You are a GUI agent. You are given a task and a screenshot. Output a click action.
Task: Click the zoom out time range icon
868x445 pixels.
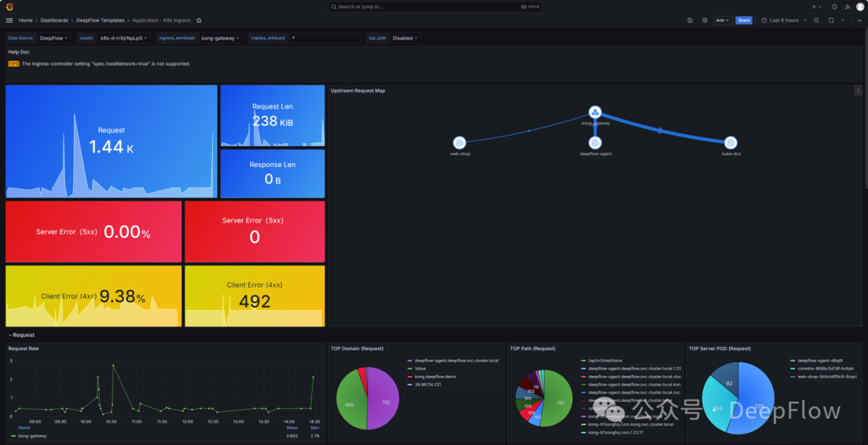817,20
